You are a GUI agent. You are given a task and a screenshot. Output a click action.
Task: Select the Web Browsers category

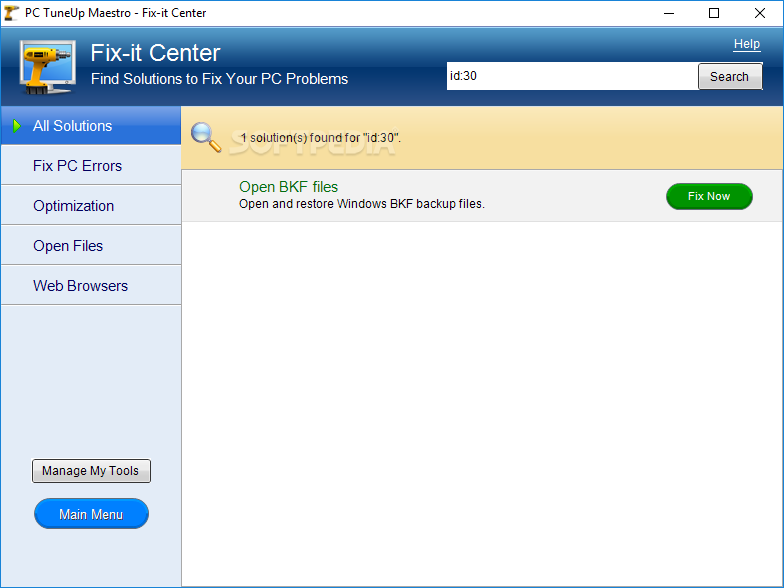click(91, 286)
